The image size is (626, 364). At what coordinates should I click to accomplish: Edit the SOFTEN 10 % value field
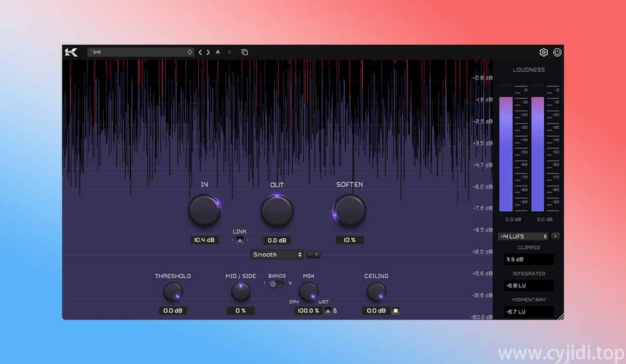pyautogui.click(x=350, y=240)
